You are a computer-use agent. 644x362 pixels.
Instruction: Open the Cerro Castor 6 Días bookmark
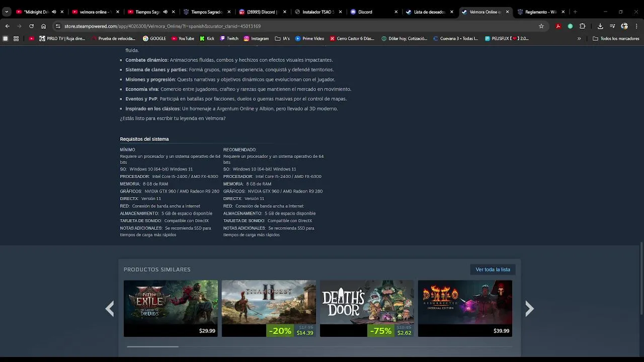[353, 38]
